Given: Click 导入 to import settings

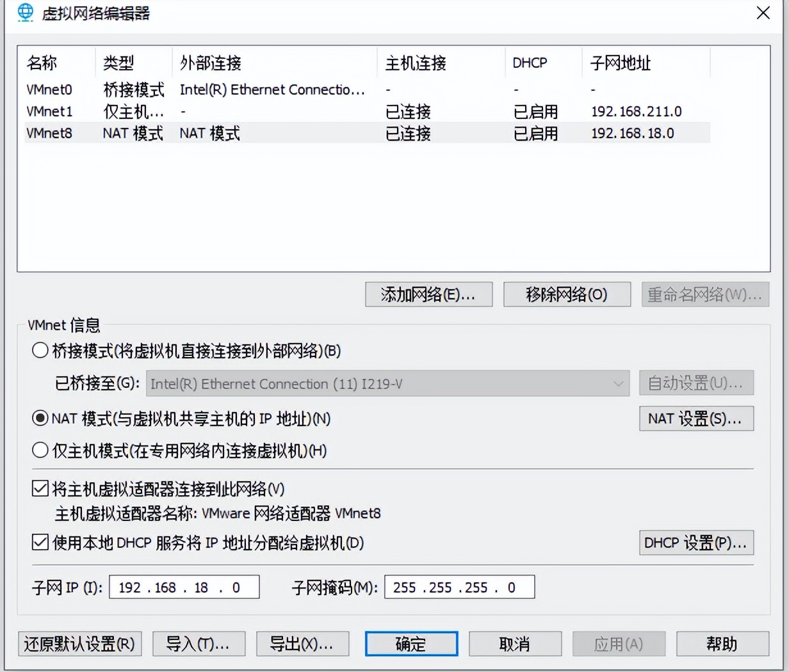Looking at the screenshot, I should coord(199,644).
